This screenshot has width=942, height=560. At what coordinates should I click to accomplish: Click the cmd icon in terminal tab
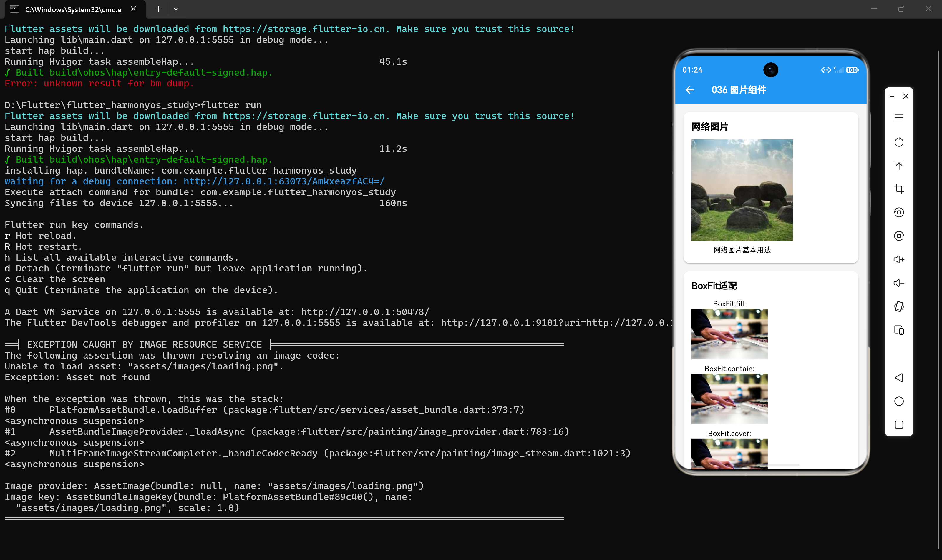coord(14,9)
